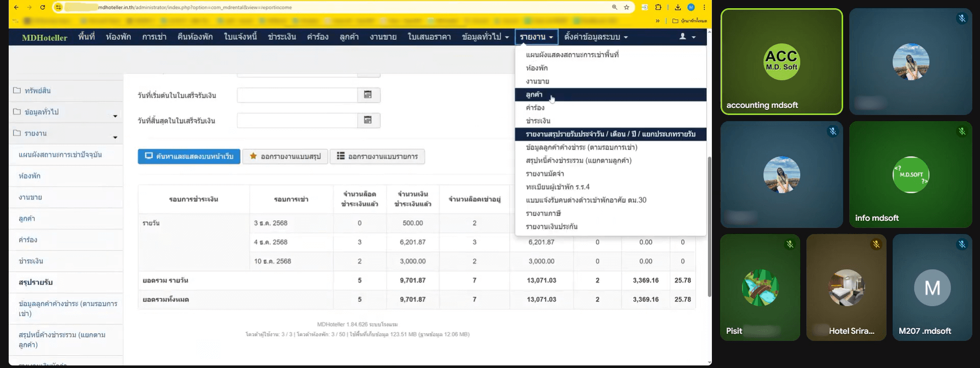This screenshot has height=368, width=980.
Task: Choose รายงานภาษี in the reports menu
Action: (543, 213)
